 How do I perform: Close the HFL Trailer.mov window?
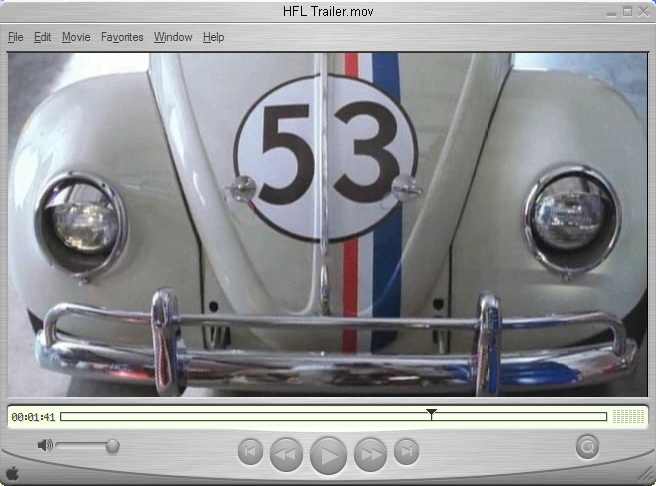pyautogui.click(x=643, y=12)
